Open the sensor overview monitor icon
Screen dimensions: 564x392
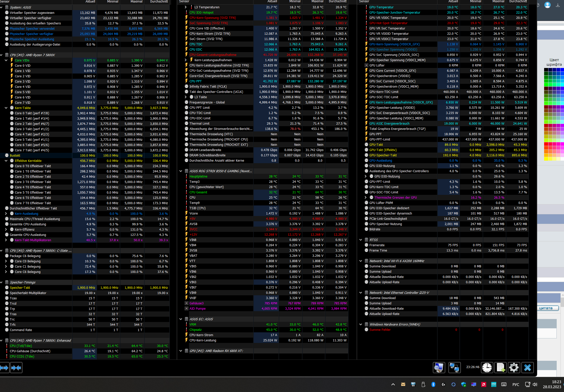(x=439, y=368)
